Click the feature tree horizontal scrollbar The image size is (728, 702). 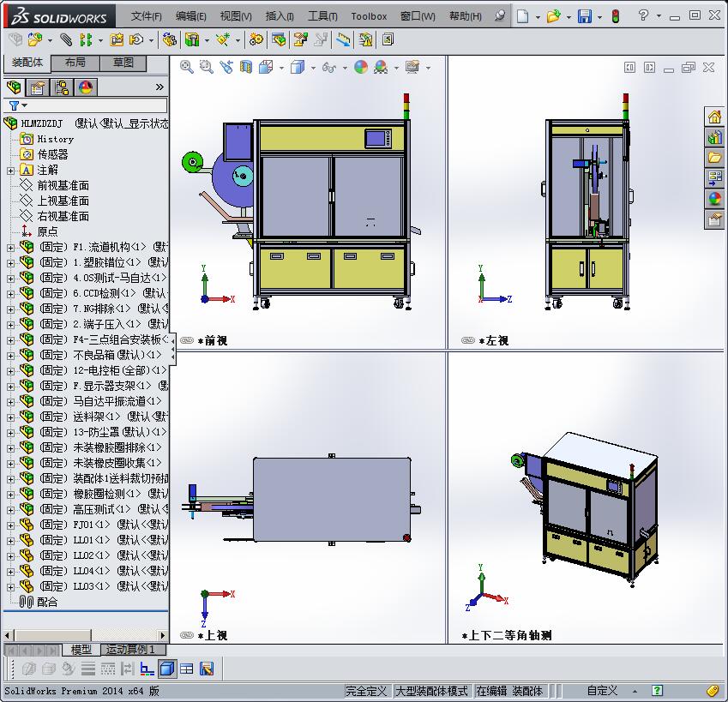(x=85, y=635)
